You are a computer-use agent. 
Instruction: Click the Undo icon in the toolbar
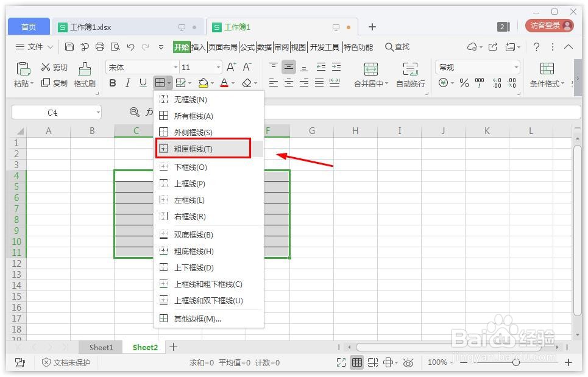click(x=130, y=46)
